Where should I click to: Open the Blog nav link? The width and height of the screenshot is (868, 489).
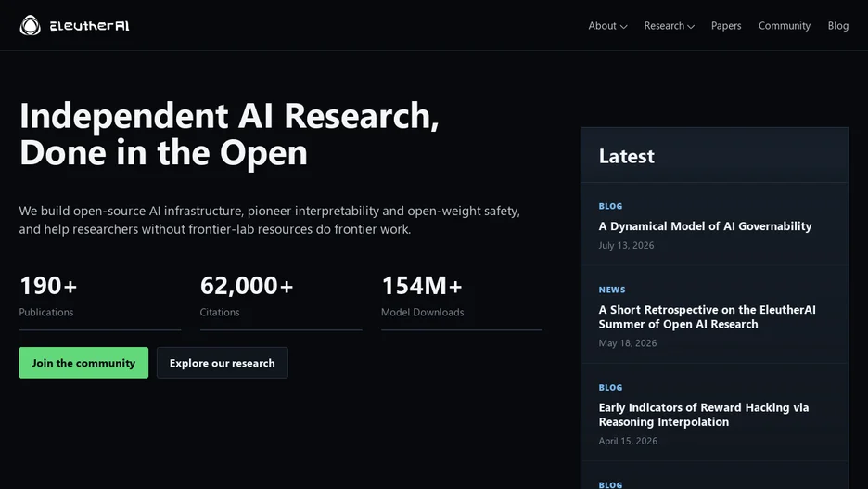pyautogui.click(x=837, y=26)
